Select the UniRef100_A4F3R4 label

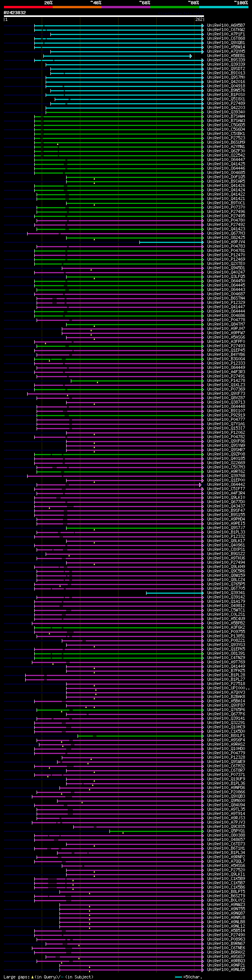[226, 493]
